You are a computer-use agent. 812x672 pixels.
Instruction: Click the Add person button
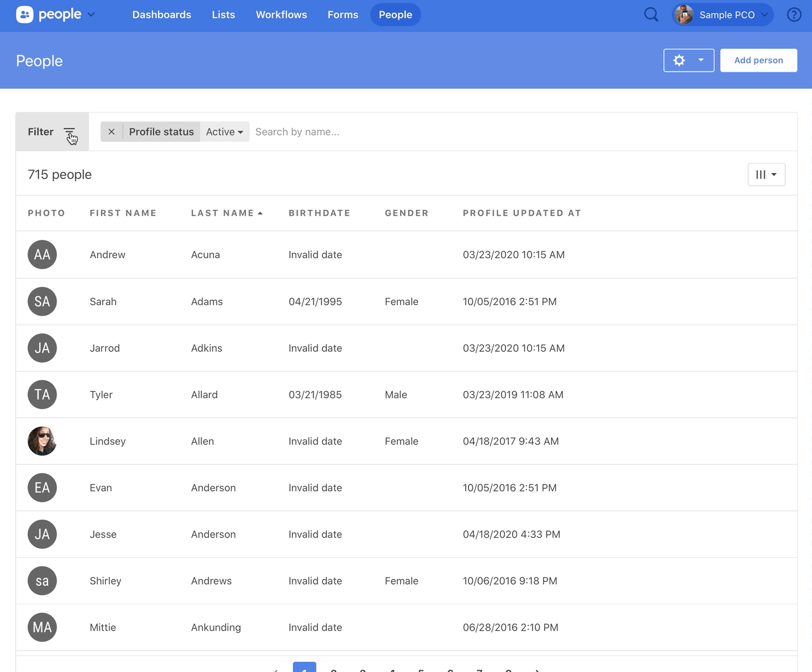coord(758,60)
